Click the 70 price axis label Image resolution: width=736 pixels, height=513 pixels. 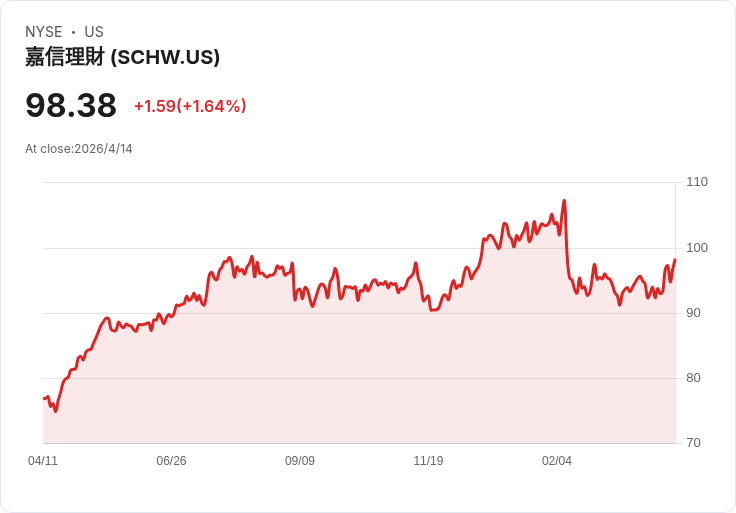click(x=693, y=443)
